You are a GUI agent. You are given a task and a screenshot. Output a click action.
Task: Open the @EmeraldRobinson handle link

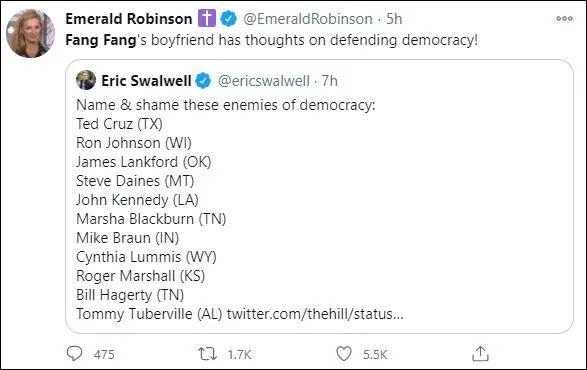pyautogui.click(x=308, y=19)
